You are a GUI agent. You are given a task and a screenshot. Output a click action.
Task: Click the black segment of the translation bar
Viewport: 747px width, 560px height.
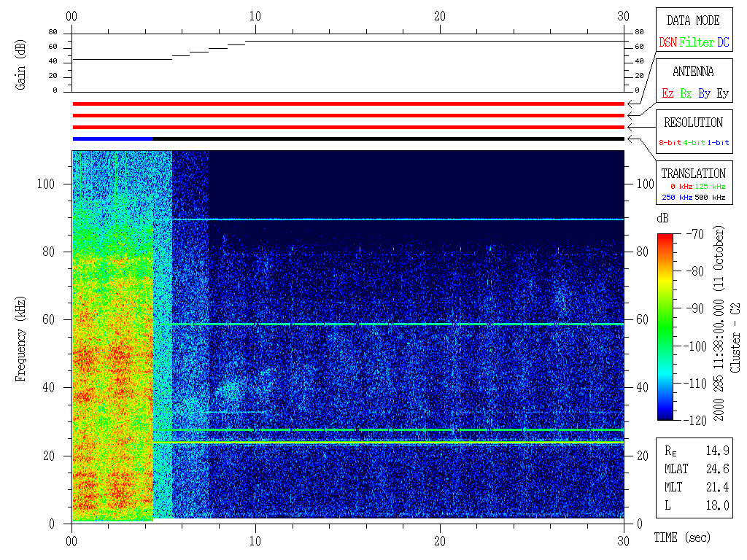point(387,139)
